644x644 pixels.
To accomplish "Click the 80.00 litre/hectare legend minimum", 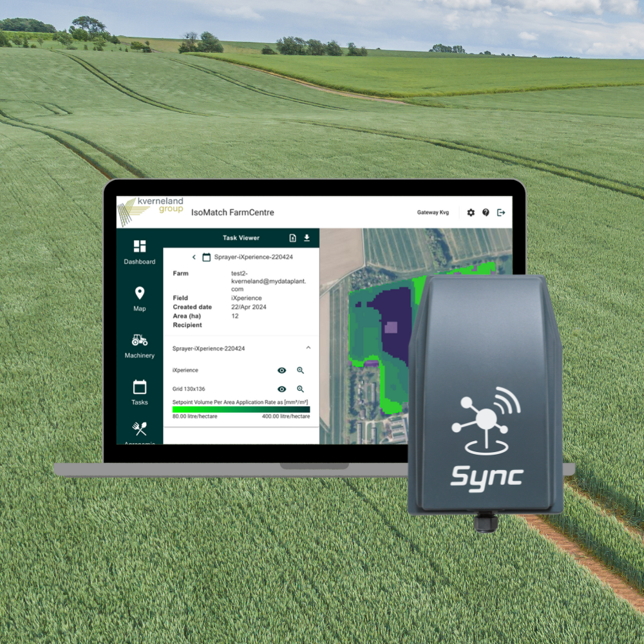I will [194, 416].
